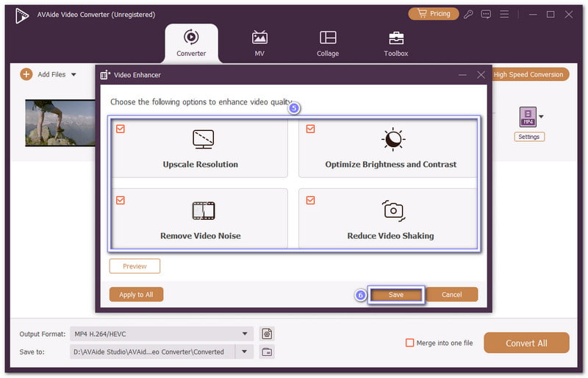Click the Optimize Brightness and Contrast sun icon

[392, 138]
